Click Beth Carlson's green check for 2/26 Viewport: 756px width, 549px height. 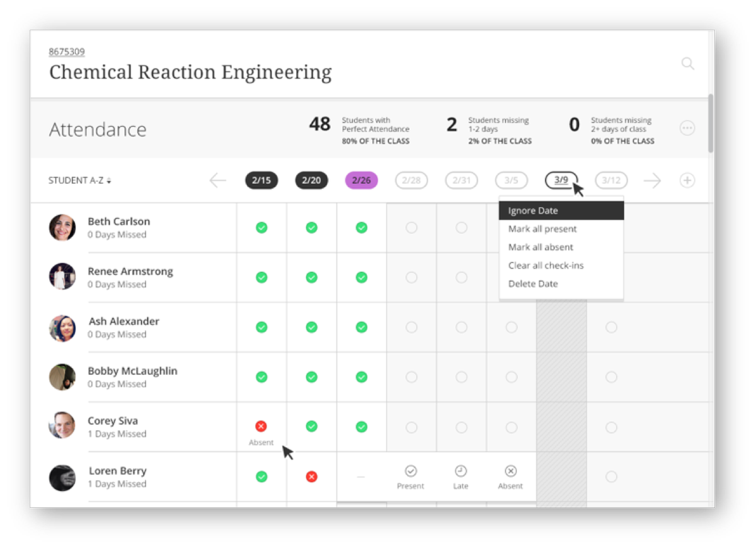362,227
